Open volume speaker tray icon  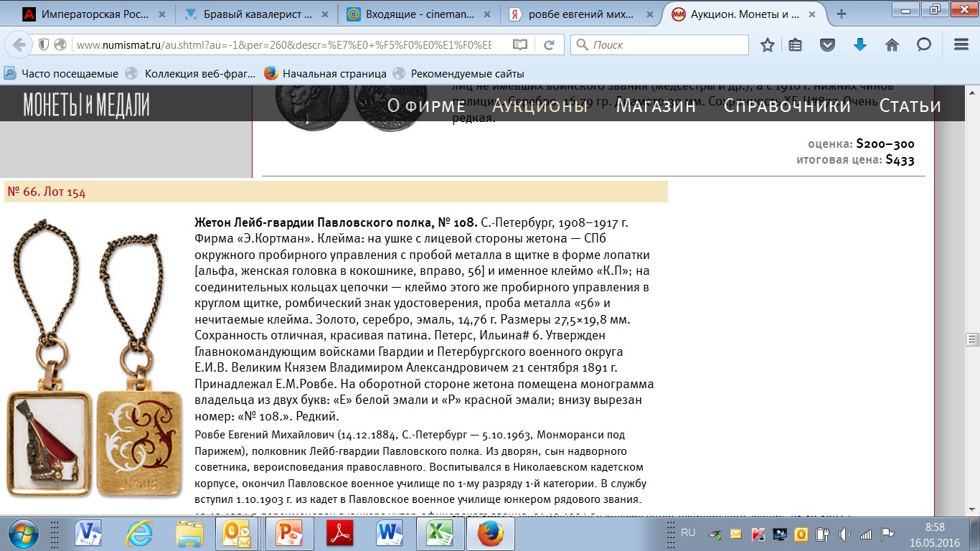point(844,534)
